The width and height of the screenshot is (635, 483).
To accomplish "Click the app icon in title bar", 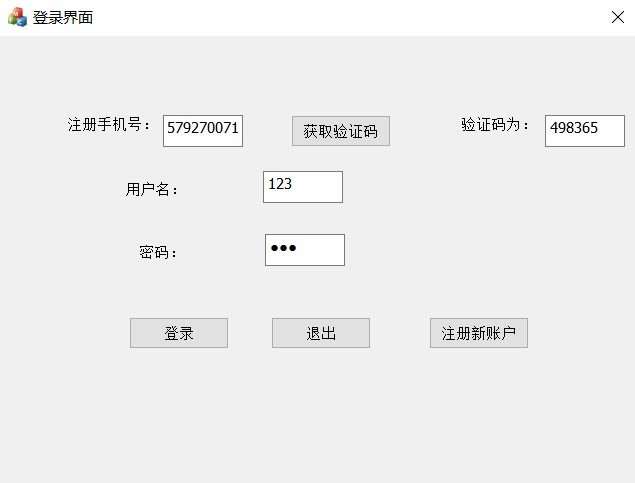I will coord(17,17).
